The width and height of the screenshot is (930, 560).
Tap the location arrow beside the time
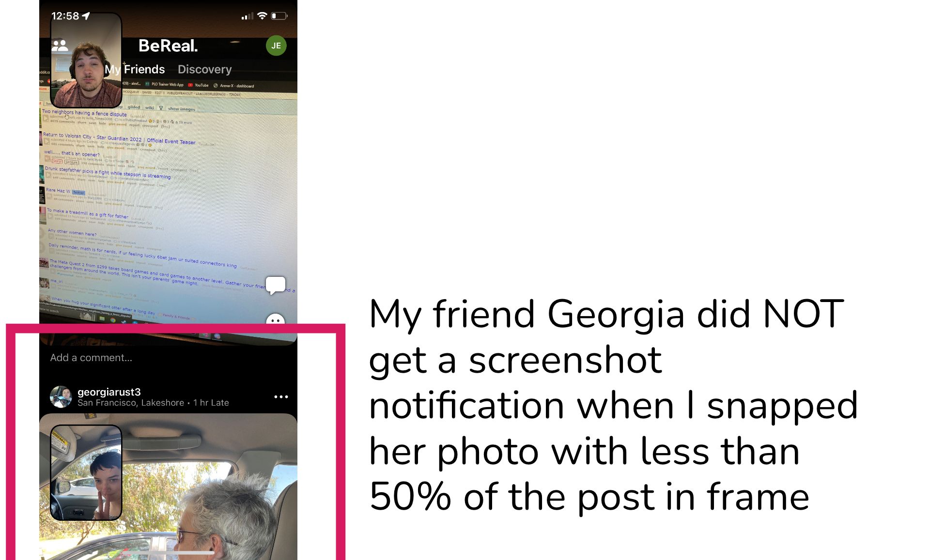86,16
